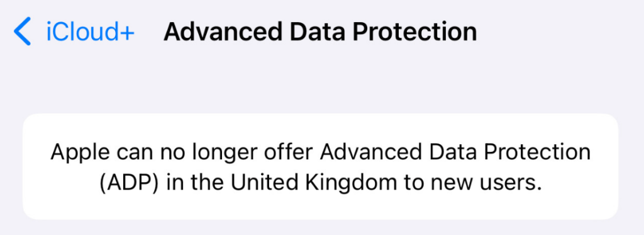Click the plus sign in iCloud+

click(126, 33)
